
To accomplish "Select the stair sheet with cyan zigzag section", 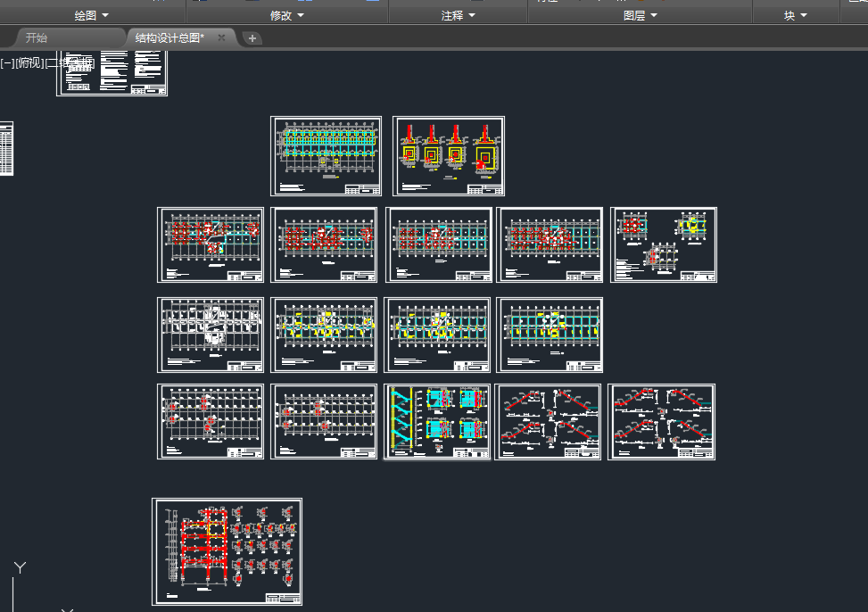I will (437, 422).
